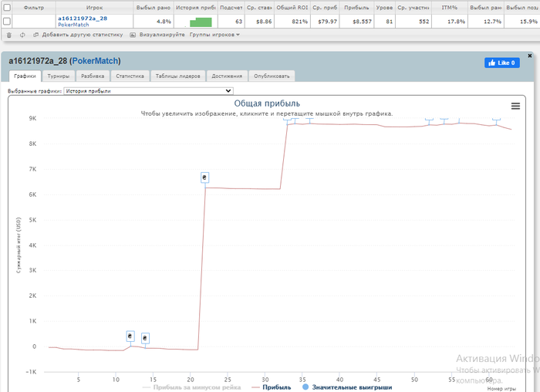Click the '552' average entrants cell
This screenshot has height=392, width=540.
[x=413, y=22]
